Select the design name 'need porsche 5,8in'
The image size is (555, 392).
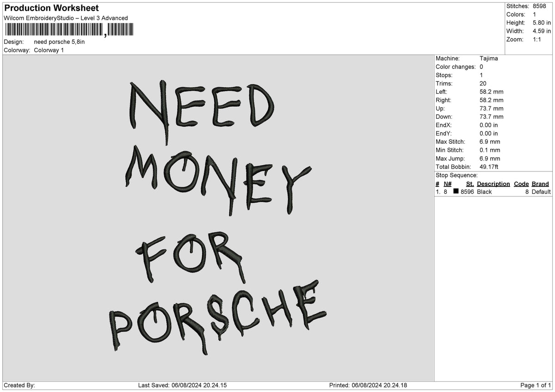(59, 42)
